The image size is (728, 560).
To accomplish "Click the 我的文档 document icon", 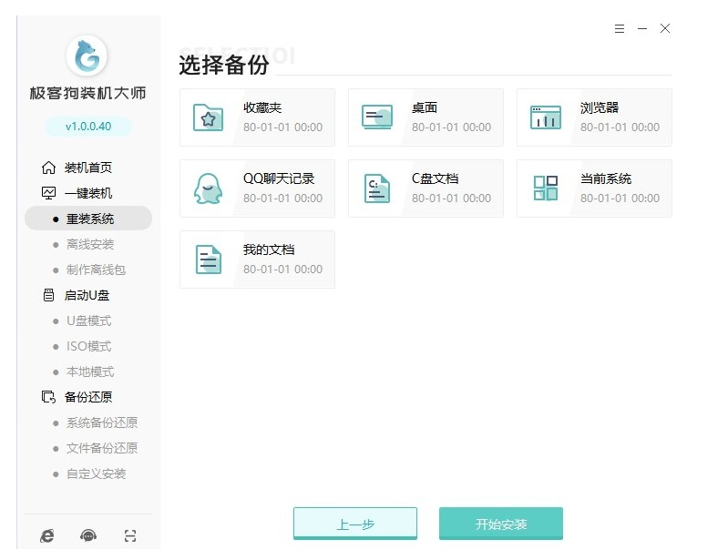I will click(x=208, y=260).
